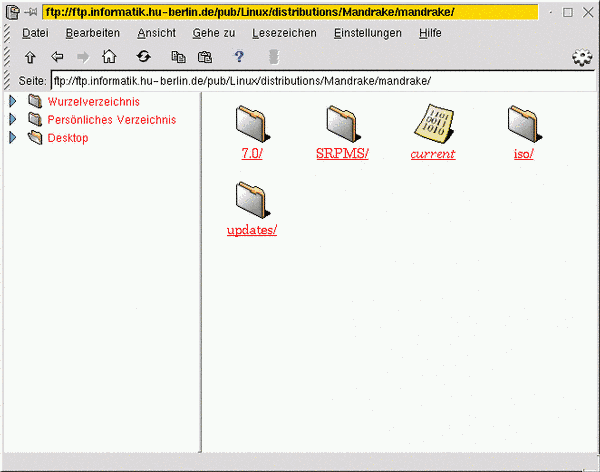The width and height of the screenshot is (600, 472).
Task: Expand the Desktop tree node
Action: [x=13, y=138]
